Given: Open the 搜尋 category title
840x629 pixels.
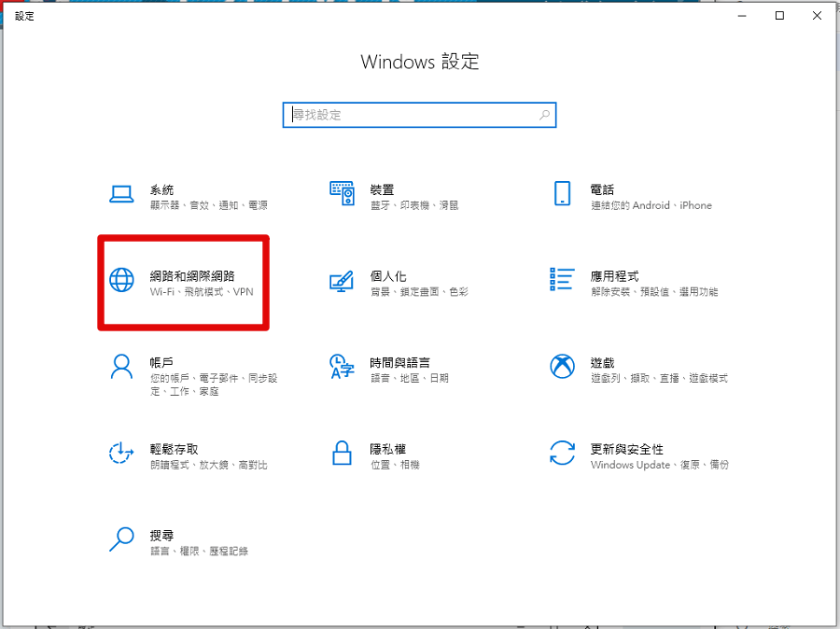Looking at the screenshot, I should coord(161,536).
